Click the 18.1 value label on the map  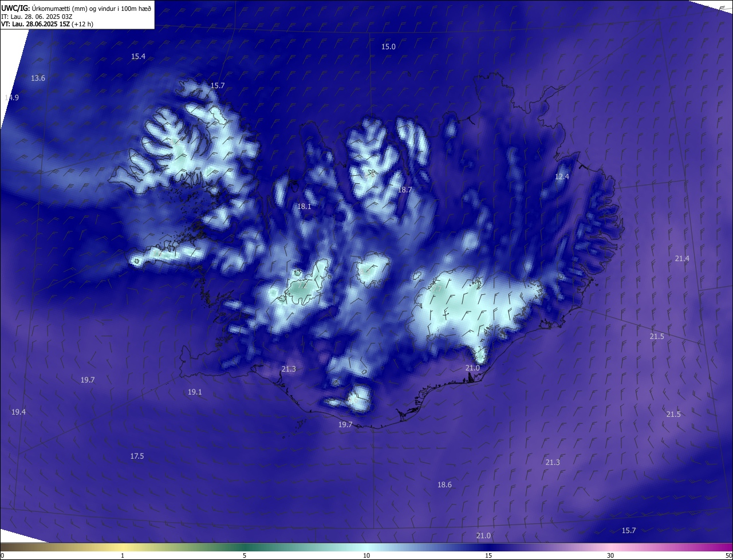(304, 206)
